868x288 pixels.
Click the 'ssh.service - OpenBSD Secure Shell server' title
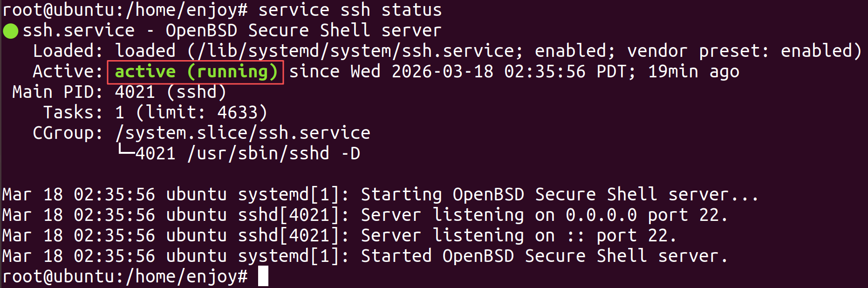(x=232, y=31)
